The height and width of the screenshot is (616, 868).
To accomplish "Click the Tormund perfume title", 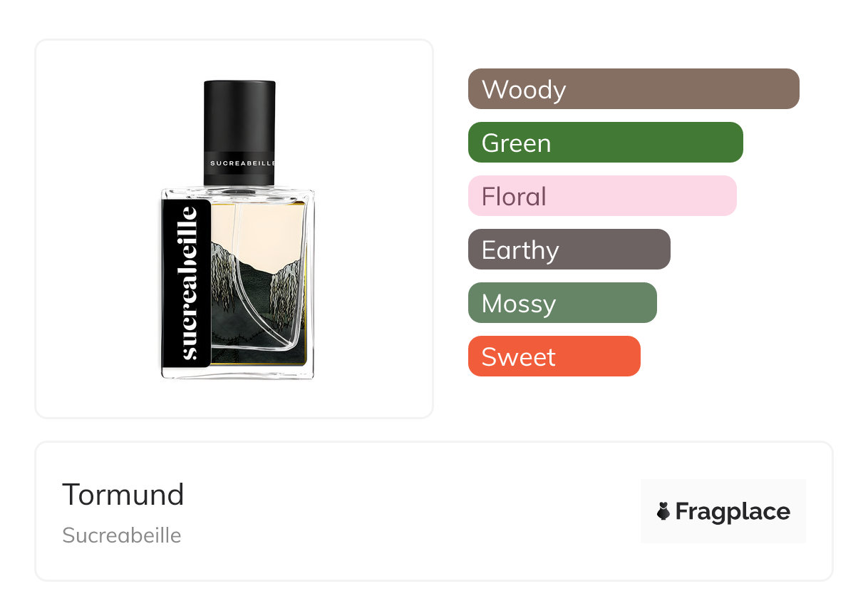I will coord(123,494).
